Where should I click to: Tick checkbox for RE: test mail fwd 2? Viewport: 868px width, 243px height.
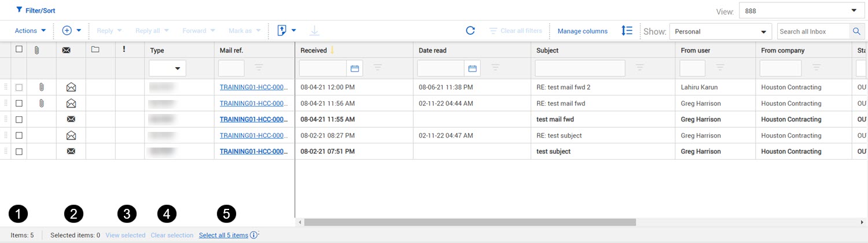pyautogui.click(x=19, y=87)
